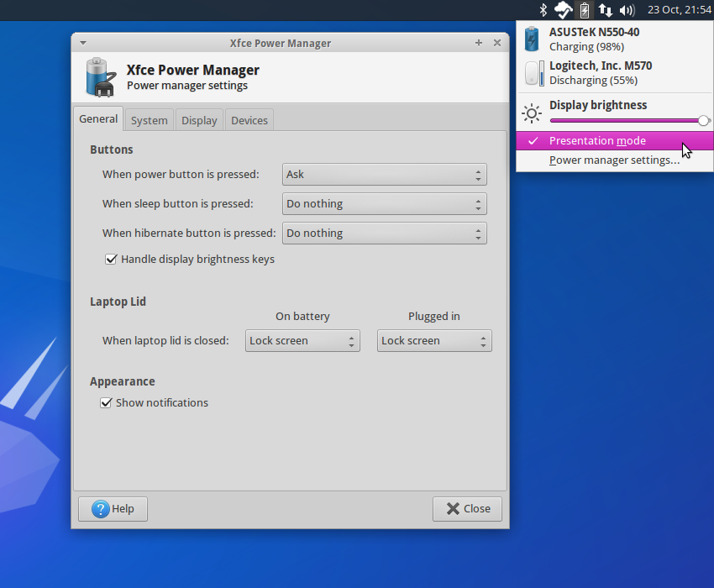
Task: Switch to the System tab
Action: [149, 119]
